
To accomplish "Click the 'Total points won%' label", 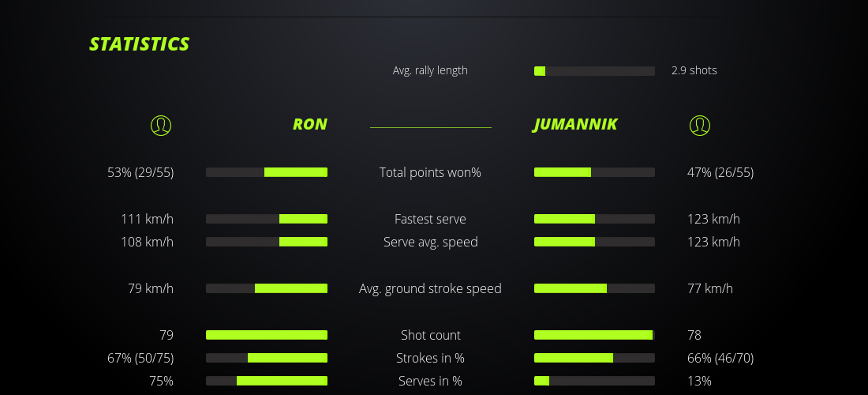I will 430,172.
